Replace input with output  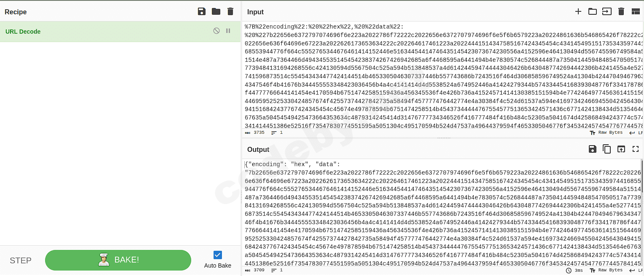[621, 149]
